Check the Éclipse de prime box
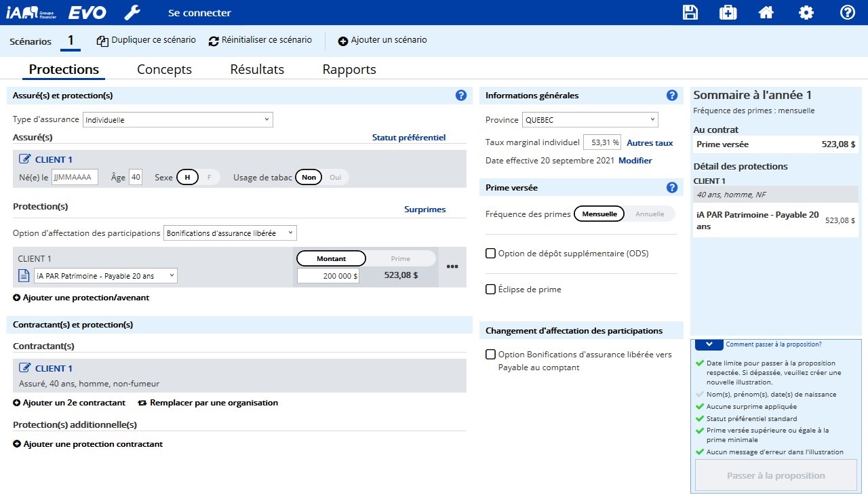The width and height of the screenshot is (868, 497). 491,290
